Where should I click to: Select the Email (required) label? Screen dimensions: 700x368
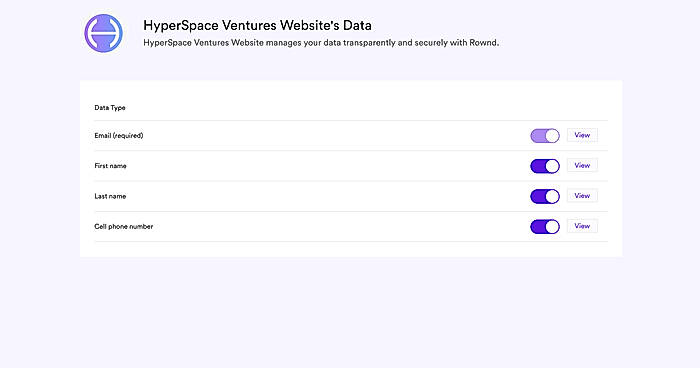[x=119, y=135]
